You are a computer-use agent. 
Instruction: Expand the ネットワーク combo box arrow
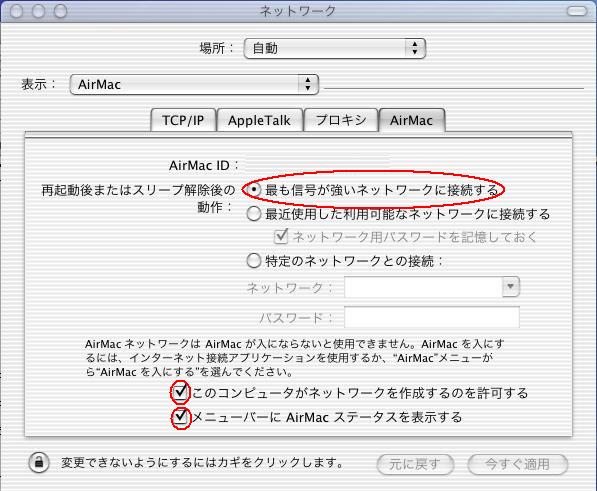511,287
